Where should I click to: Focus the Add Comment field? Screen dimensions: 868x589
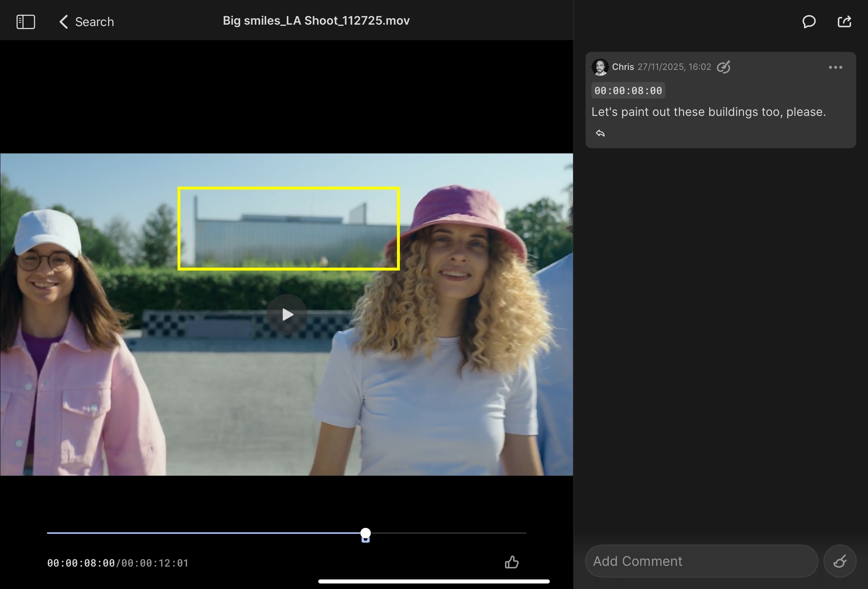coord(701,561)
